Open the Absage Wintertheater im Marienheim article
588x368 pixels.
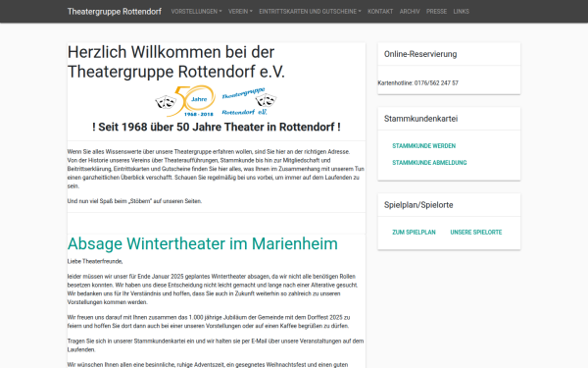coord(203,243)
